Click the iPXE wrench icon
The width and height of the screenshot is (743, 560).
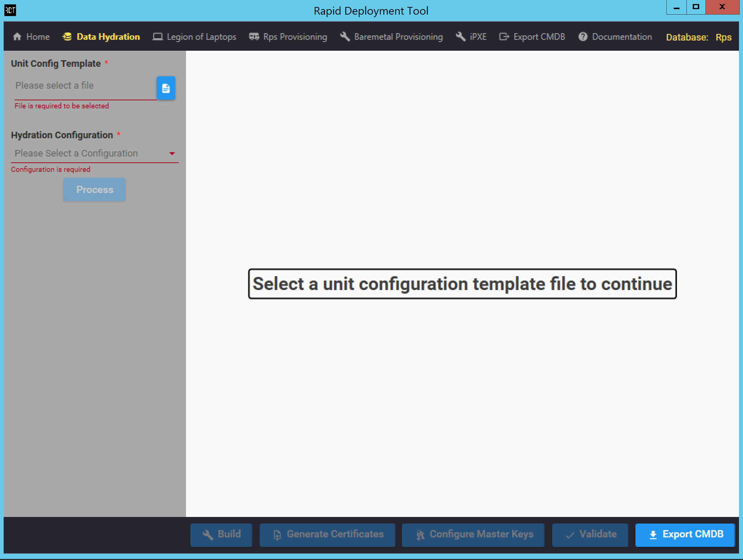point(461,36)
